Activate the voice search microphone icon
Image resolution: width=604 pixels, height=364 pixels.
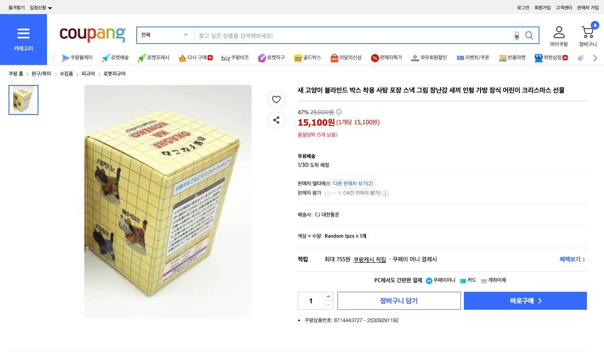[x=516, y=35]
